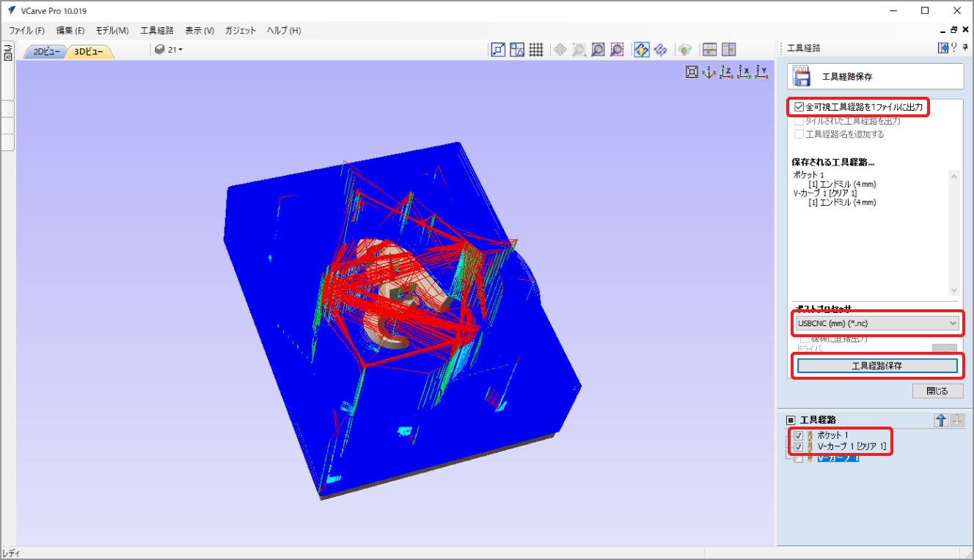Uncheck the V-カーブ 1 [クリア 1] toolpath

click(x=798, y=446)
